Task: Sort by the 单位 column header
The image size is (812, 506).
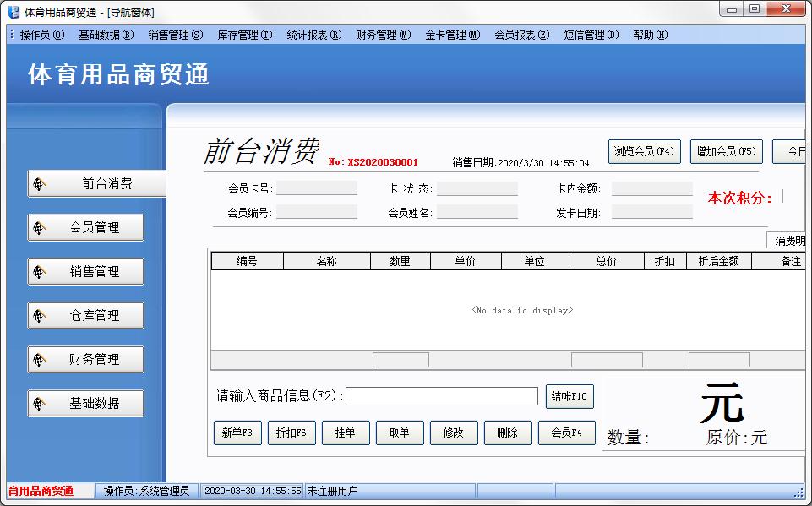Action: (x=535, y=262)
